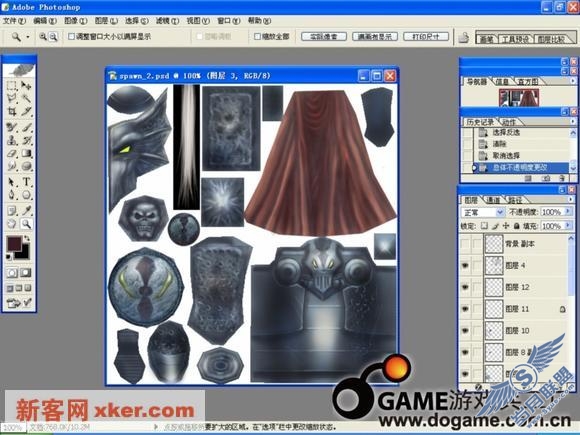Image resolution: width=580 pixels, height=435 pixels.
Task: Select the Slice tool
Action: [26, 111]
